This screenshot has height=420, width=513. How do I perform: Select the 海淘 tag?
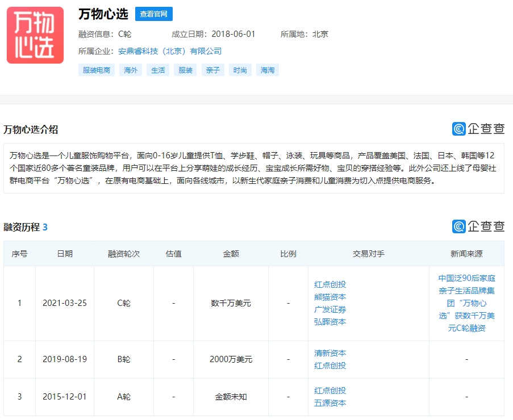pyautogui.click(x=268, y=70)
